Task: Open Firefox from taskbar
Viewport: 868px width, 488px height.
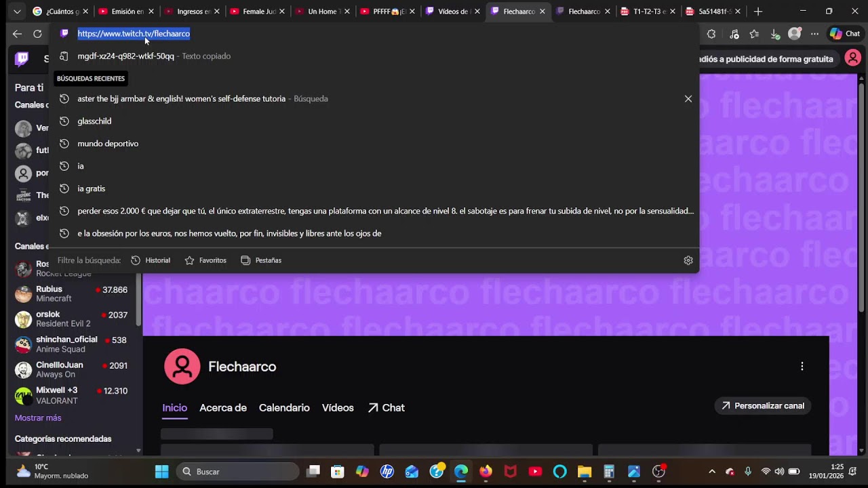Action: point(486,472)
